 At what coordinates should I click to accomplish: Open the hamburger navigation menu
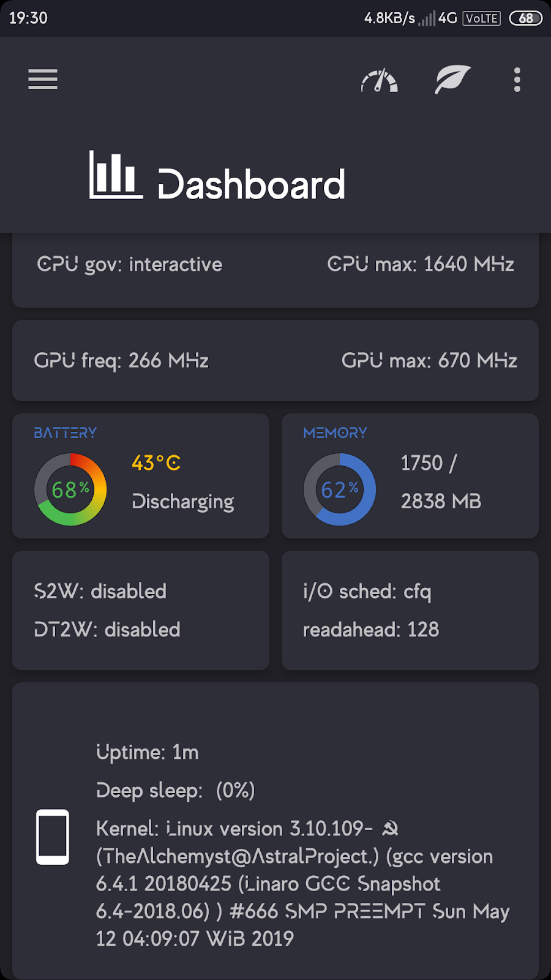43,80
